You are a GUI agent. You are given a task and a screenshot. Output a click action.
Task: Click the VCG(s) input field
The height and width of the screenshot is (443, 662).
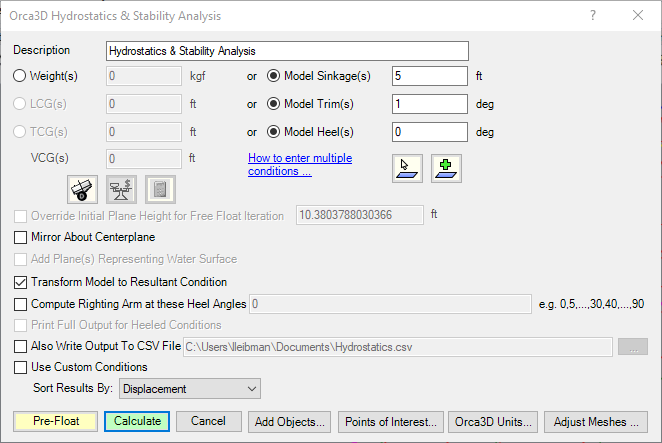pyautogui.click(x=144, y=159)
